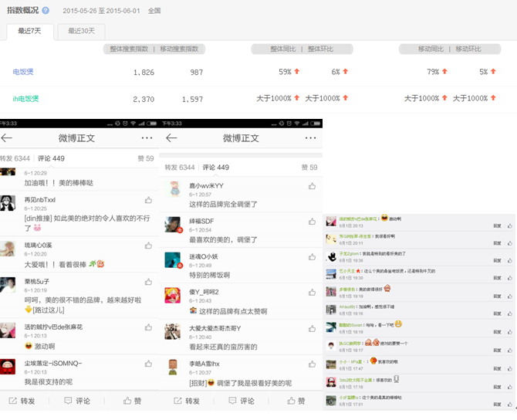Reply to the web comment posted 6月1日 19:30
Image resolution: width=517 pixels, height=420 pixels.
(497, 278)
